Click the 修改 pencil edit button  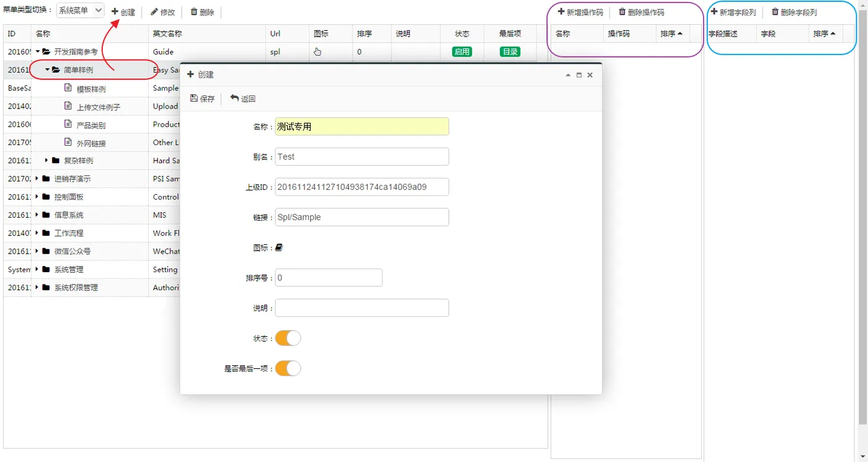[x=163, y=12]
